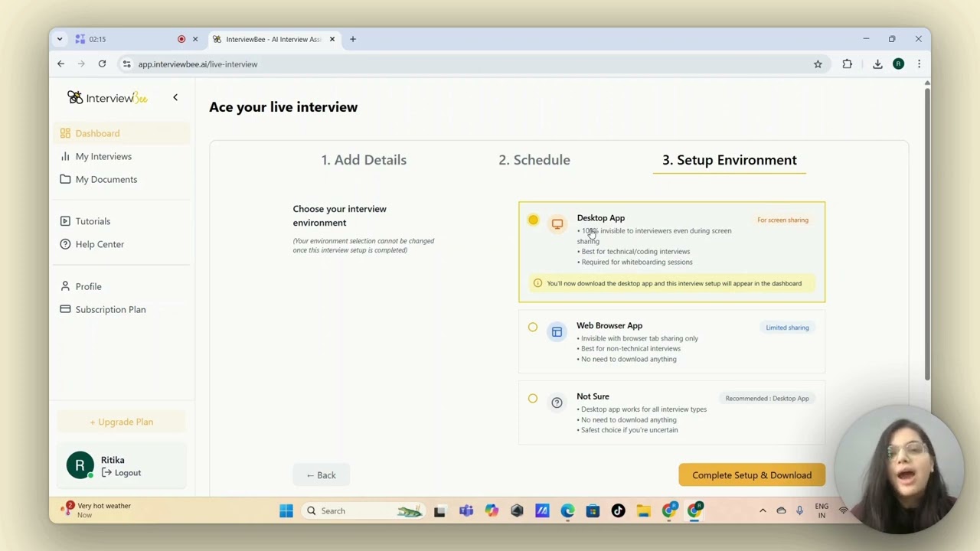
Task: Click the address bar URL
Action: pos(198,64)
